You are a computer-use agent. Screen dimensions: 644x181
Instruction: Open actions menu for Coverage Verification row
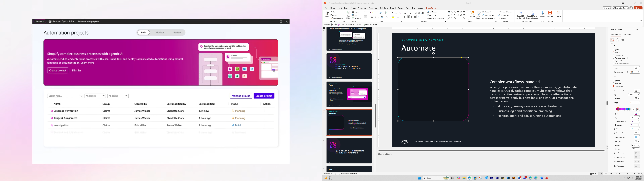coord(265,111)
